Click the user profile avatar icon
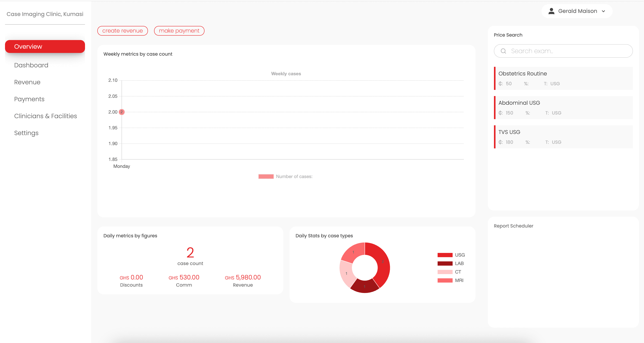Screen dimensions: 644x343 [551, 11]
